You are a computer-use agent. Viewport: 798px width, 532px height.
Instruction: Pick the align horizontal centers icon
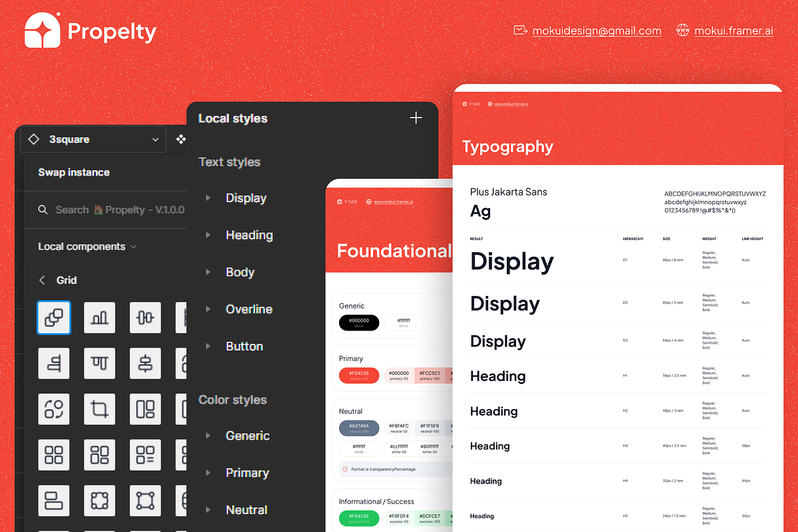[x=146, y=363]
